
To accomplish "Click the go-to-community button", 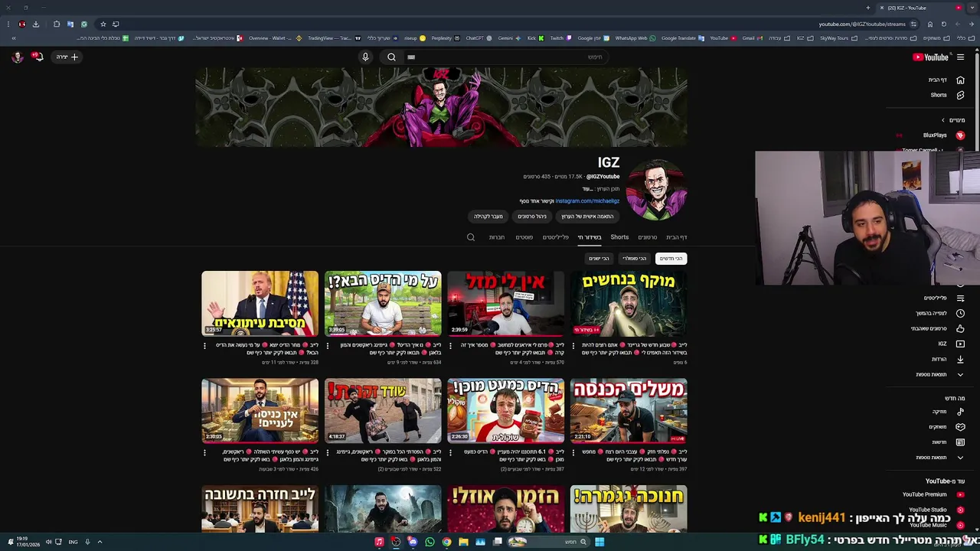I will click(x=488, y=217).
